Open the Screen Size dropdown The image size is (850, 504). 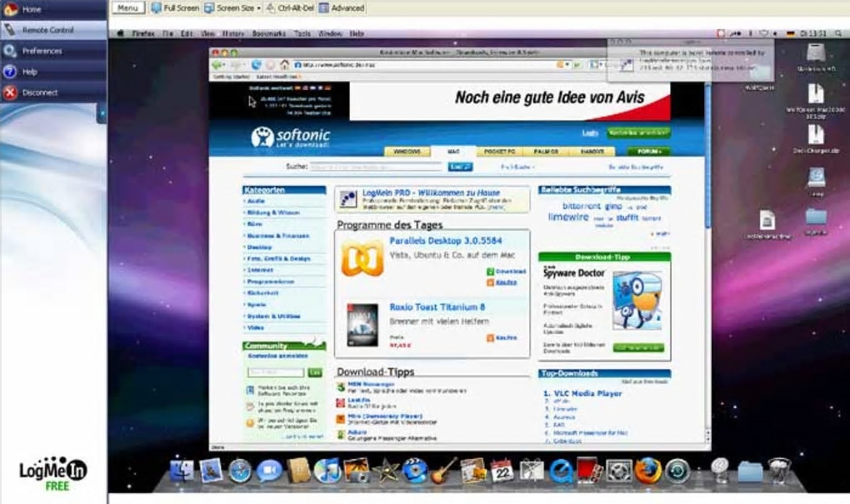click(232, 8)
